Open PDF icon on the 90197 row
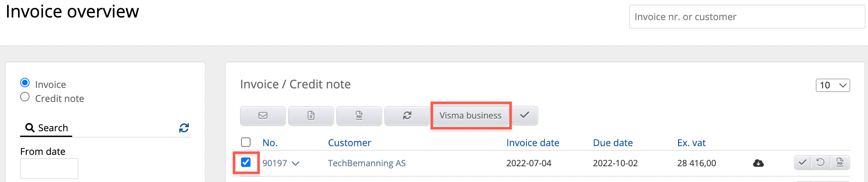The height and width of the screenshot is (182, 868). coord(840,162)
